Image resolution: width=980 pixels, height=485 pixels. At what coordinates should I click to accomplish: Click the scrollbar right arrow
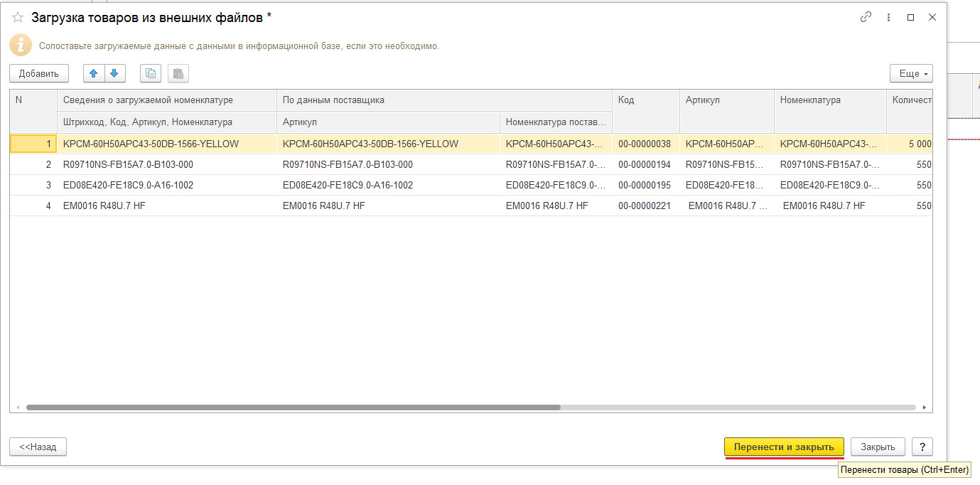pos(925,407)
